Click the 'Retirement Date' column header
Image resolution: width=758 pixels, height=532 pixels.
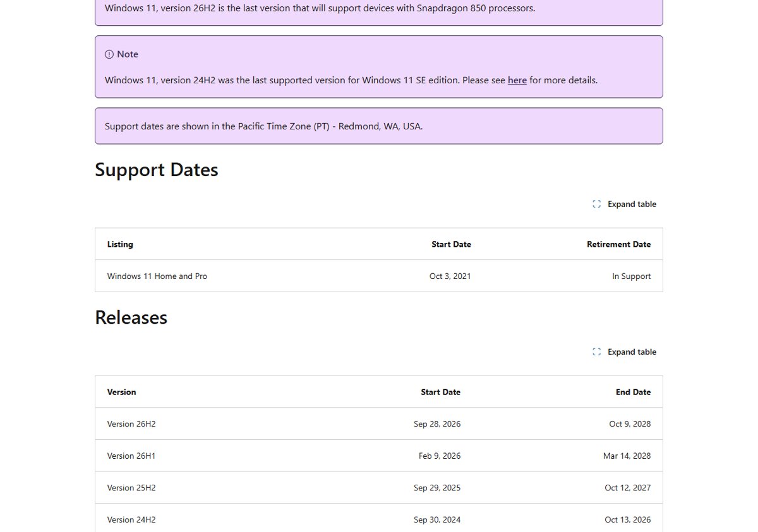click(x=618, y=244)
